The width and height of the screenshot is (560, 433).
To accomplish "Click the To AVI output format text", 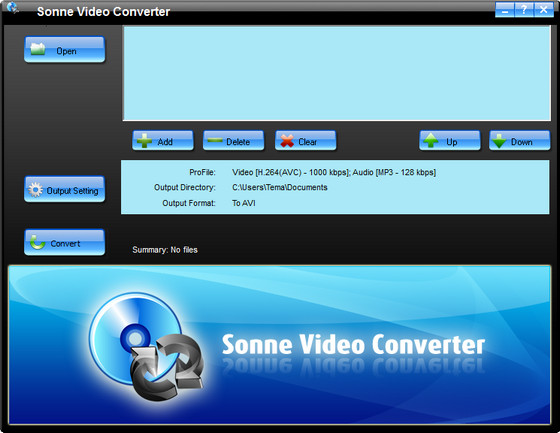I will pos(244,203).
